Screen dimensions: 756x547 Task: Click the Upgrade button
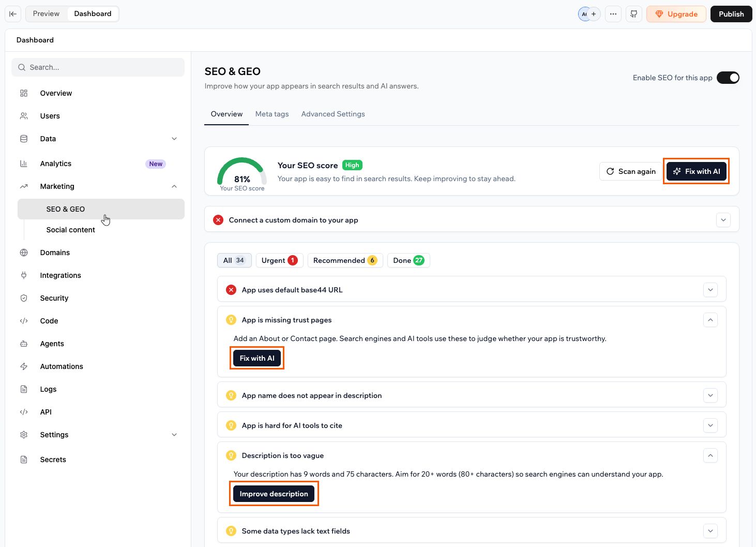coord(676,14)
